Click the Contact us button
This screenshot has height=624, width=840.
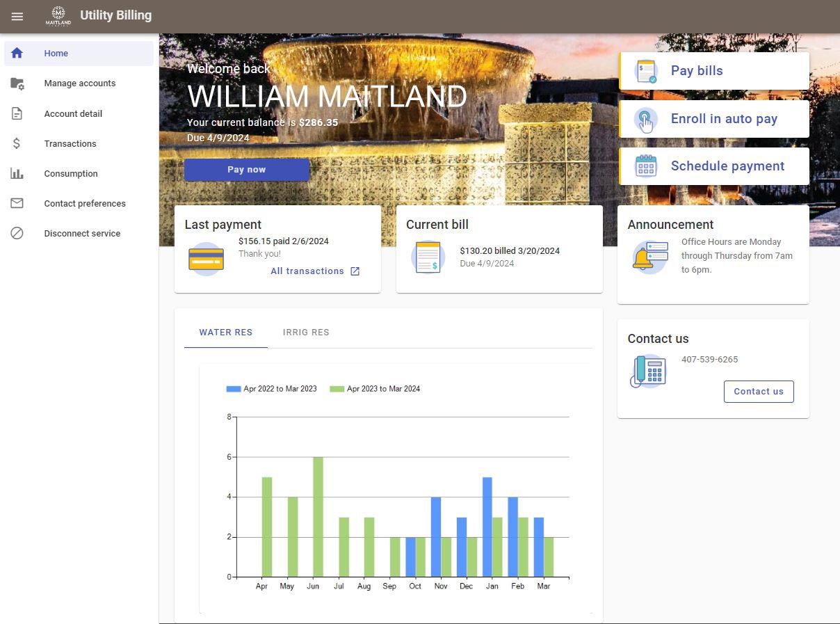(759, 391)
